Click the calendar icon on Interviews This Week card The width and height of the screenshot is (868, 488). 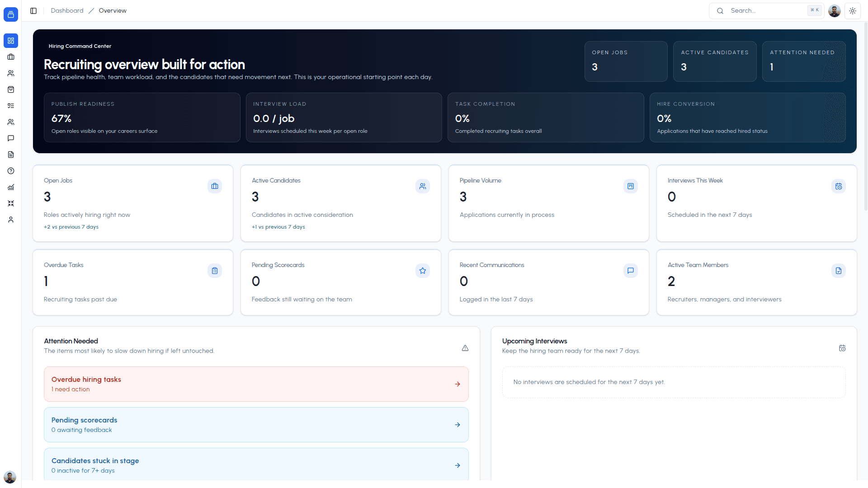click(839, 186)
